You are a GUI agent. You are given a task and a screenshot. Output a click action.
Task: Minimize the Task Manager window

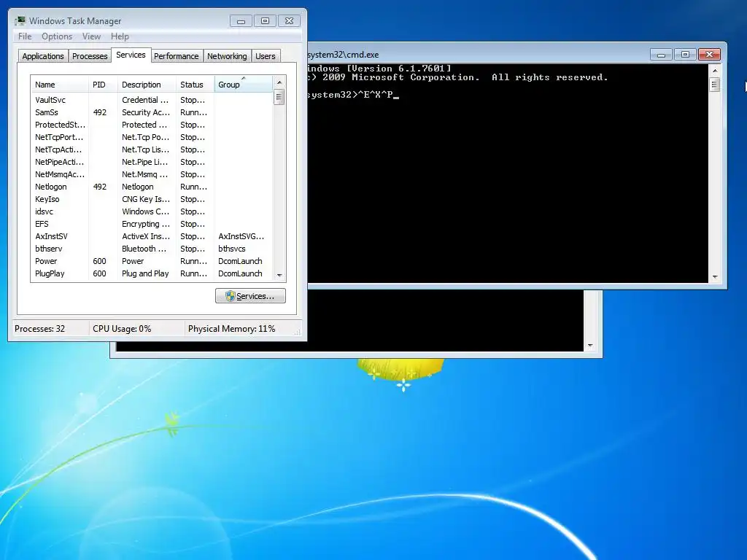241,21
